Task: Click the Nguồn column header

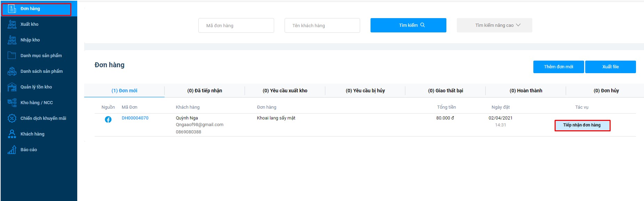Action: [108, 107]
